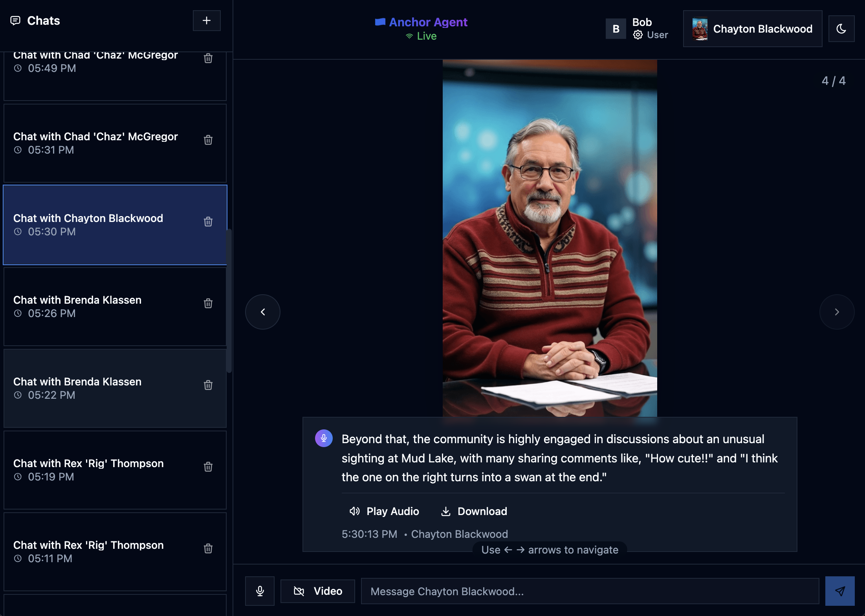Delete the Chayton Blackwood chat
Screen dimensions: 865x616
pos(208,222)
